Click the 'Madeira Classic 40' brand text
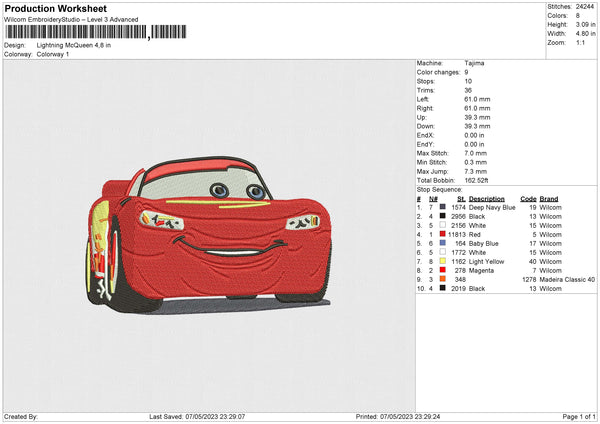Screen dimensions: 600x424 567,279
